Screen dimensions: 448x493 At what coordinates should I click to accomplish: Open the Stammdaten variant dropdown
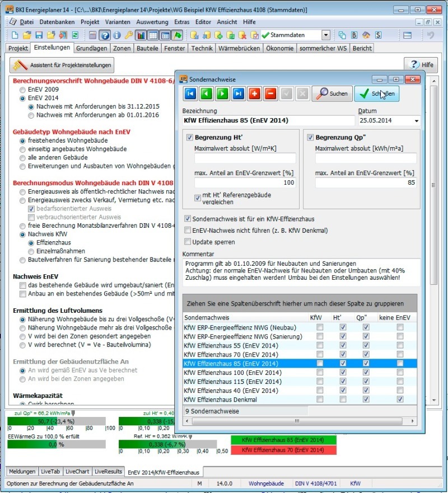coord(326,35)
